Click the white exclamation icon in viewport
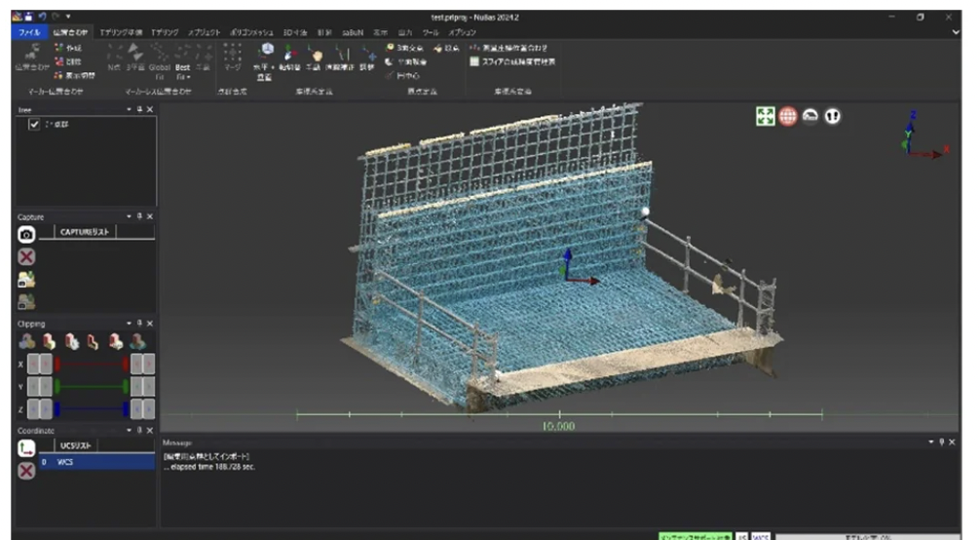 coord(833,116)
